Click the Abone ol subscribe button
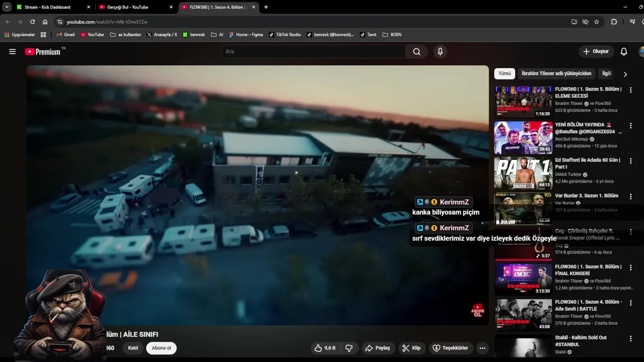 point(162,348)
